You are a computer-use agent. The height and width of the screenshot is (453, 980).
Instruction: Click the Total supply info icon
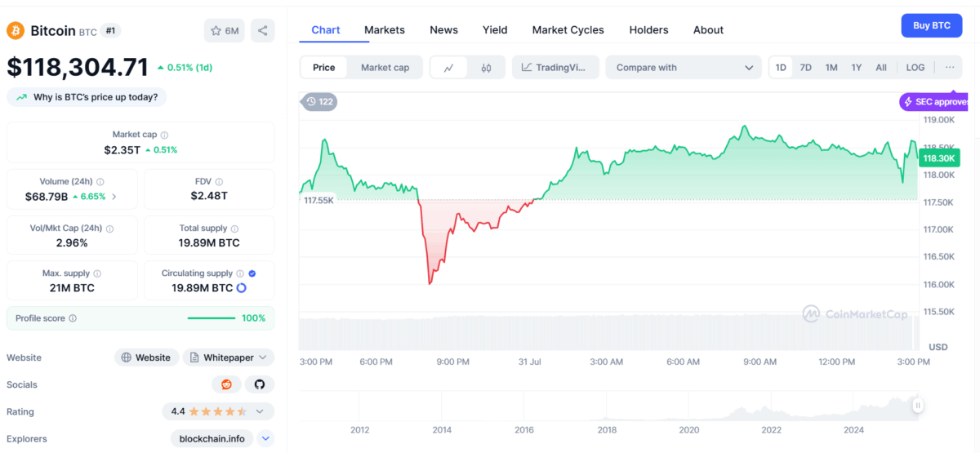point(234,229)
